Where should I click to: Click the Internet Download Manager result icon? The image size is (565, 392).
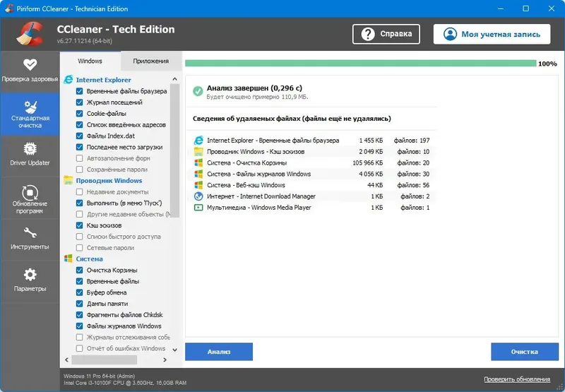coord(198,196)
